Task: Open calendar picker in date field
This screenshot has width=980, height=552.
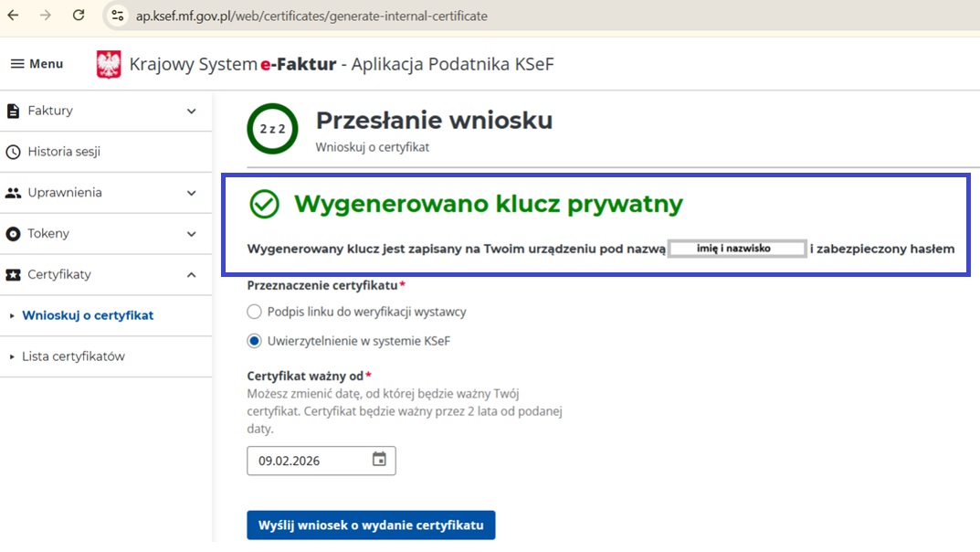Action: tap(379, 460)
